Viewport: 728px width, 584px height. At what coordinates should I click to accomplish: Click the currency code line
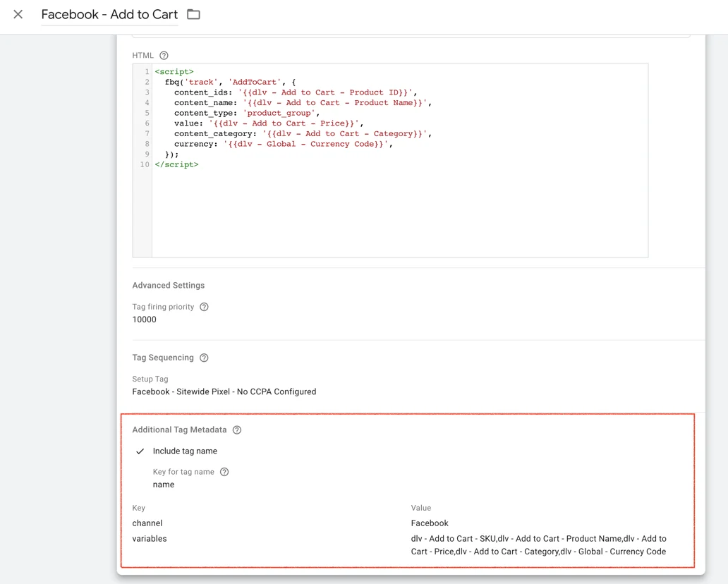[x=284, y=144]
